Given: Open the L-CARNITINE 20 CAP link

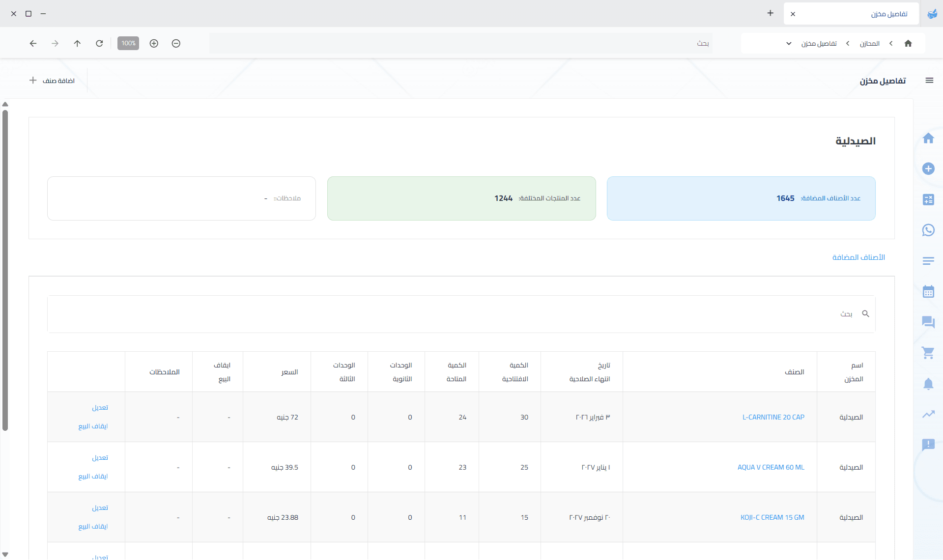Looking at the screenshot, I should pyautogui.click(x=773, y=417).
